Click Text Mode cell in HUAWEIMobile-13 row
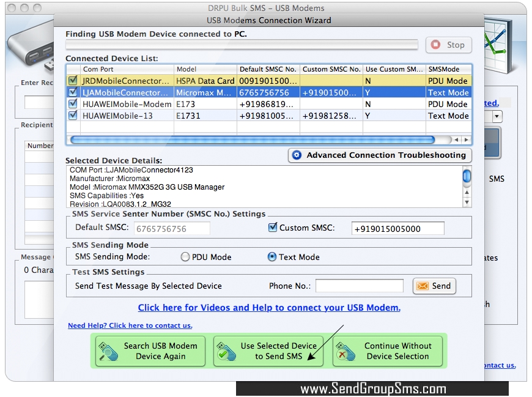Viewport: 532px width, 397px height. (x=448, y=116)
